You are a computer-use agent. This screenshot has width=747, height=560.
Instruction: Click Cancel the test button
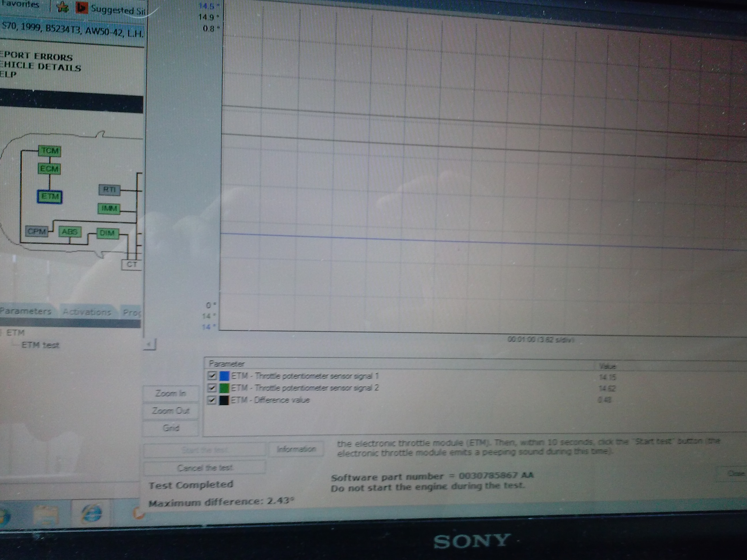[205, 468]
